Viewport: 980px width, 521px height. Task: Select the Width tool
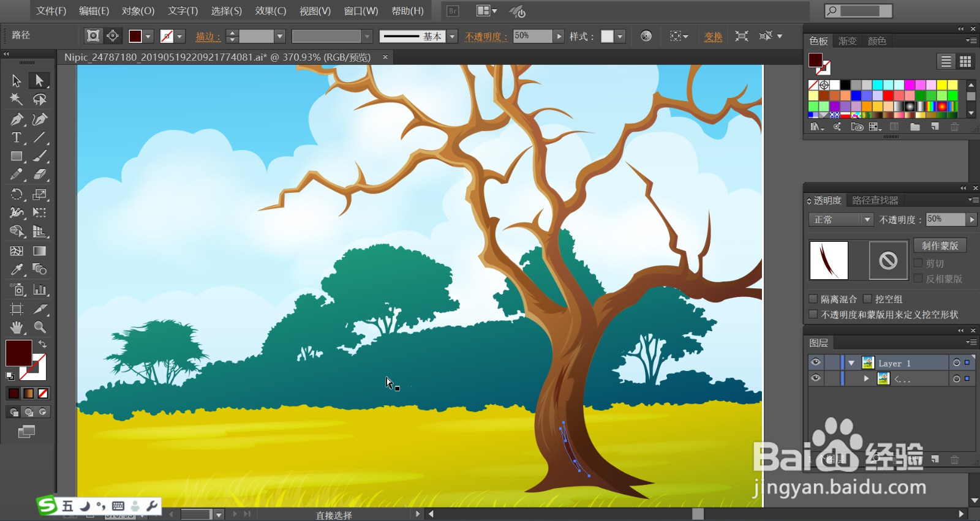click(x=17, y=212)
